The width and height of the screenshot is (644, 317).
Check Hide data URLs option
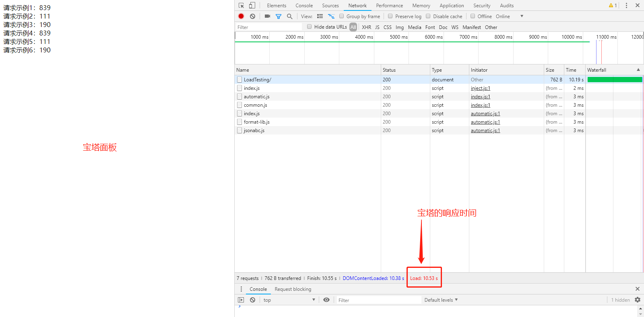click(x=310, y=27)
